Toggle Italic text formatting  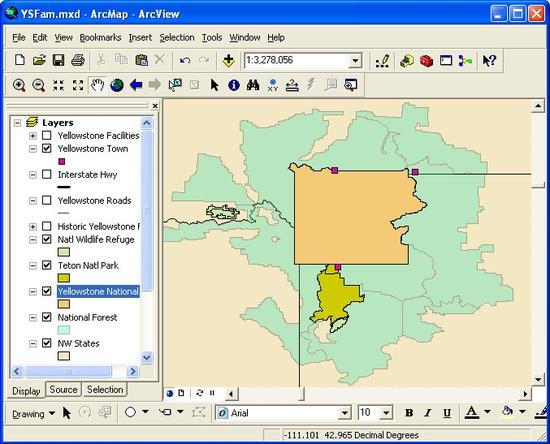428,413
